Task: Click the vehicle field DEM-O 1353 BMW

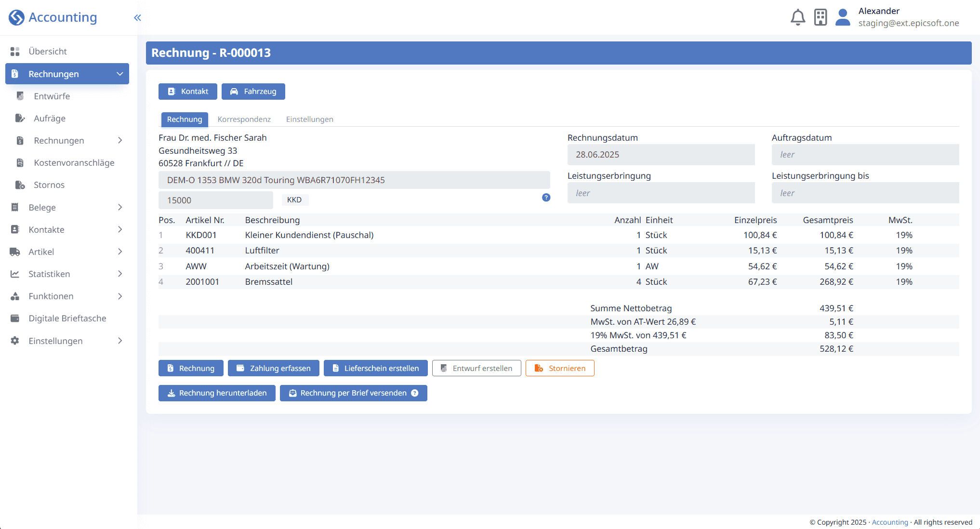Action: coord(354,180)
